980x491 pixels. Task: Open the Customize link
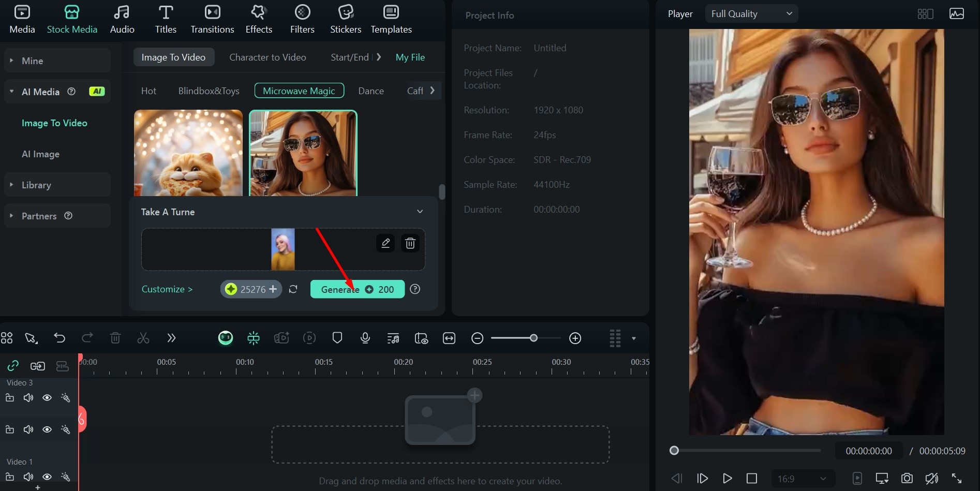pos(167,289)
